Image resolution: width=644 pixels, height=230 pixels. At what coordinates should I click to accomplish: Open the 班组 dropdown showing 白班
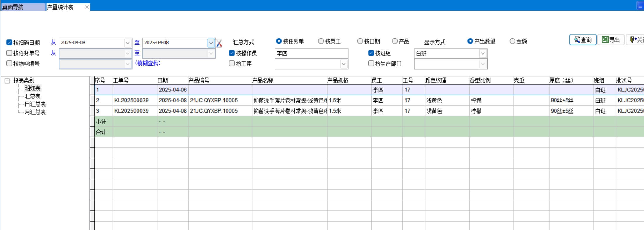point(483,53)
